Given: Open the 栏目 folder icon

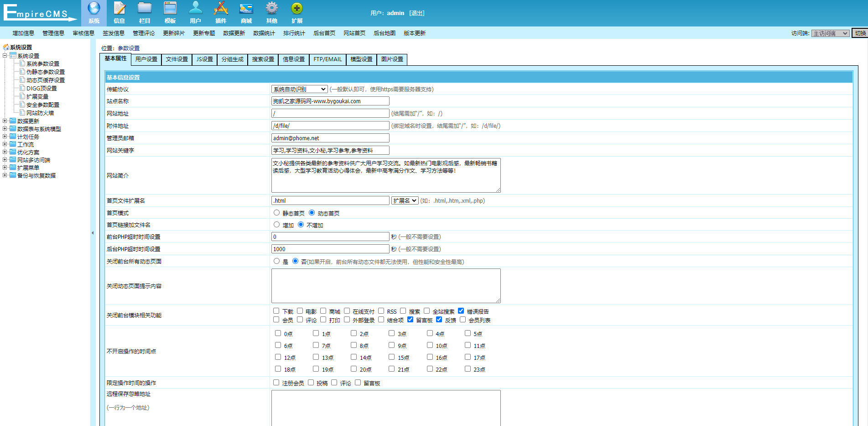Looking at the screenshot, I should click(145, 9).
